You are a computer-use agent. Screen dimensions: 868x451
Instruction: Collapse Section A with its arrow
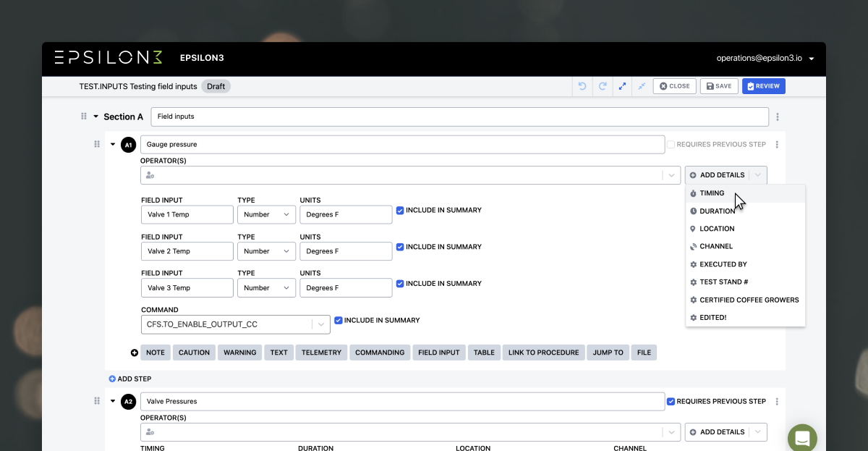95,117
